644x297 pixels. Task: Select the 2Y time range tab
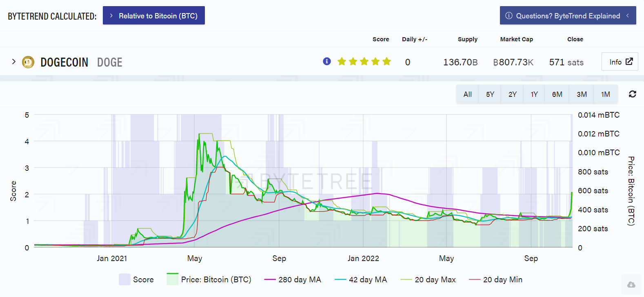(x=513, y=94)
